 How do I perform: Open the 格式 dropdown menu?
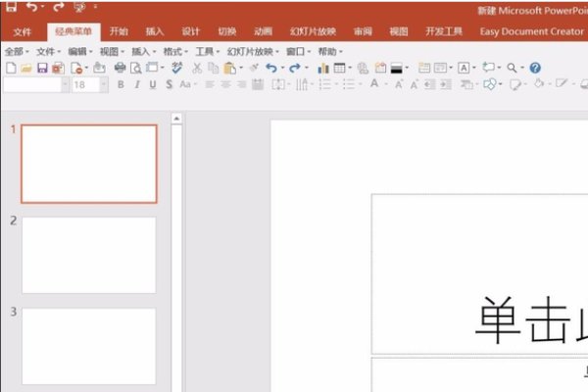(x=174, y=51)
